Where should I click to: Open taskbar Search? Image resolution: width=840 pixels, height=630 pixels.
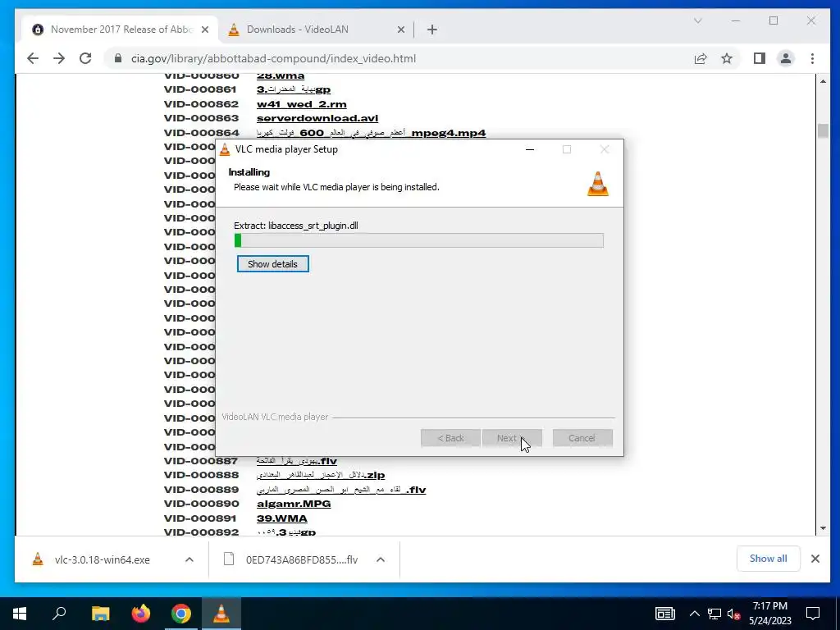(x=59, y=614)
